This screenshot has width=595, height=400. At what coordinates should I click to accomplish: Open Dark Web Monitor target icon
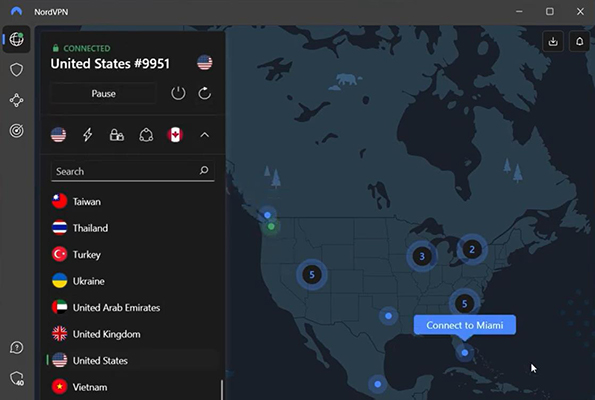click(16, 131)
